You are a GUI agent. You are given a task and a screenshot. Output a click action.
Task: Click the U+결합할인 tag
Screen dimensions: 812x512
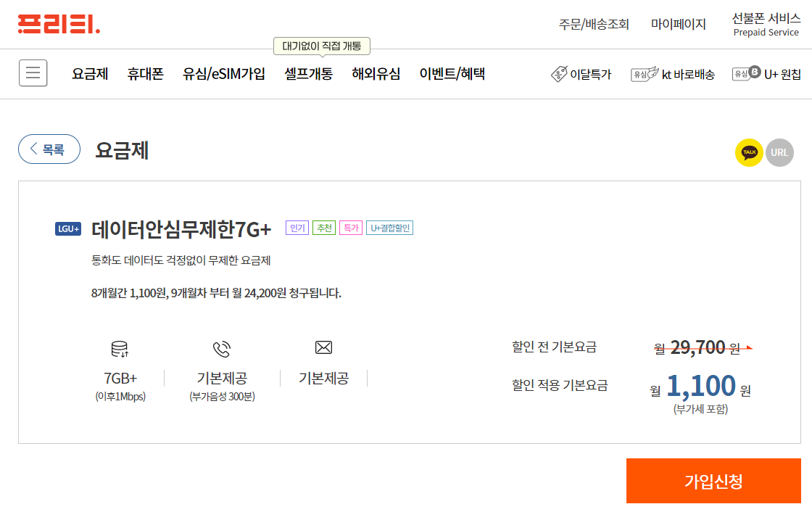coord(390,228)
